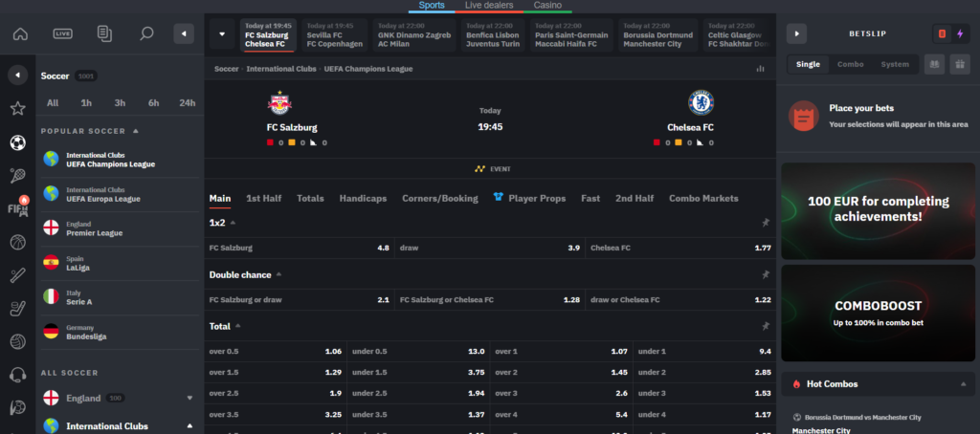Screen dimensions: 980x434
Task: Expand betslip with play arrow button
Action: 796,33
